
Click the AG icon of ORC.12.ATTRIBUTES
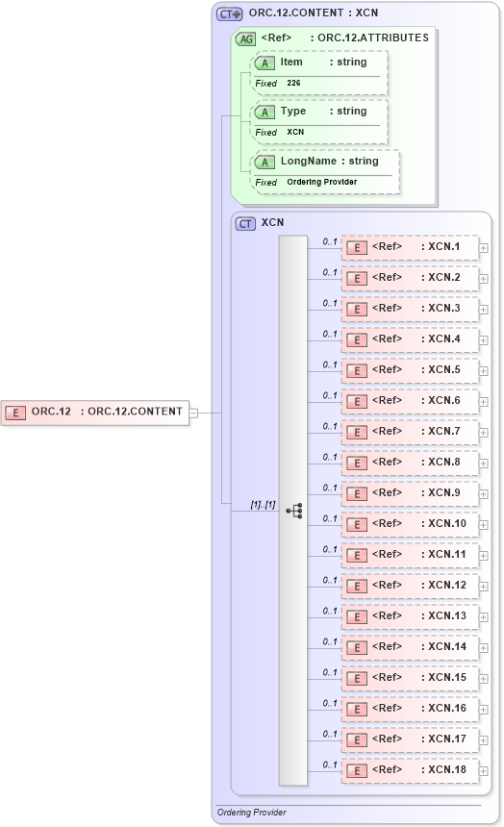tap(245, 39)
